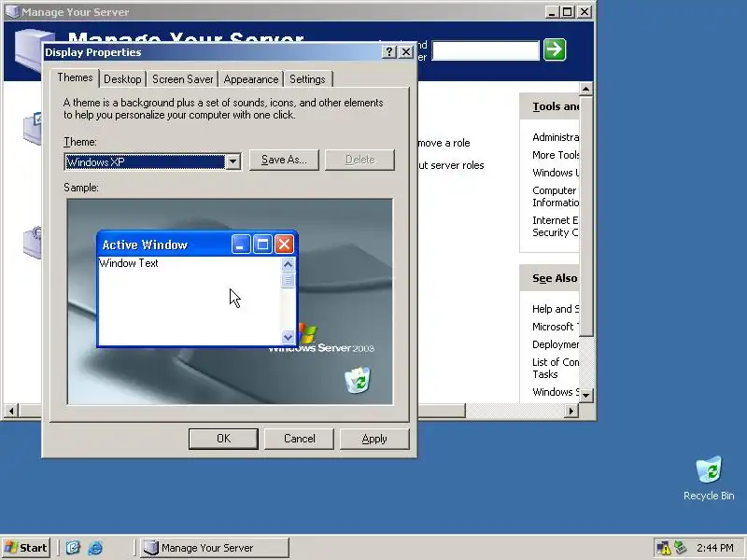Click the clock showing 2:44 PM

click(x=714, y=548)
